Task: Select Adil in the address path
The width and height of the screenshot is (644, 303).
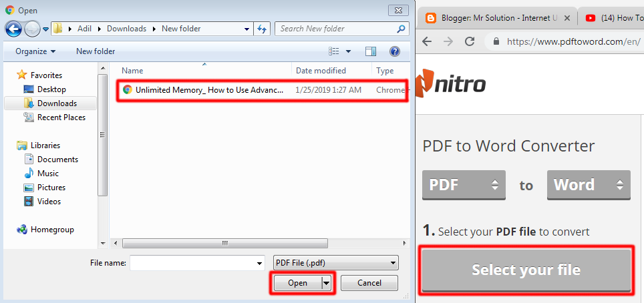Action: 85,29
